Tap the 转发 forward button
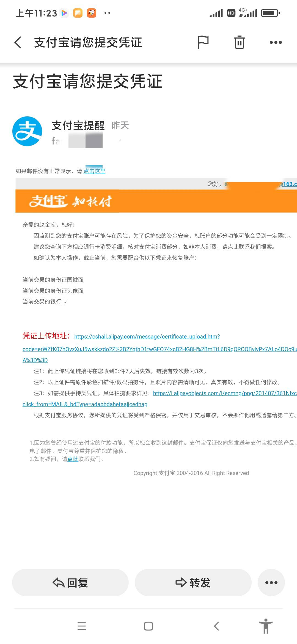Screen dimensions: 297x644 [x=193, y=583]
